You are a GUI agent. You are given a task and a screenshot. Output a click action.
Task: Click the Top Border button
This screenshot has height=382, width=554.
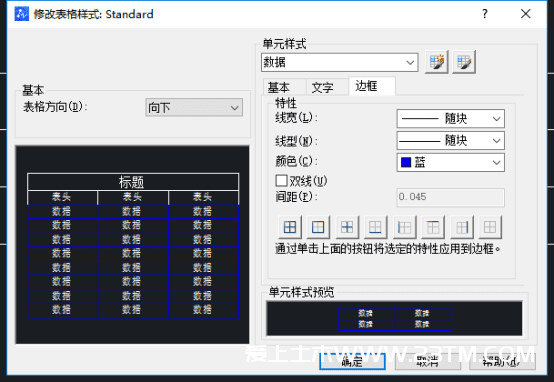tap(433, 227)
